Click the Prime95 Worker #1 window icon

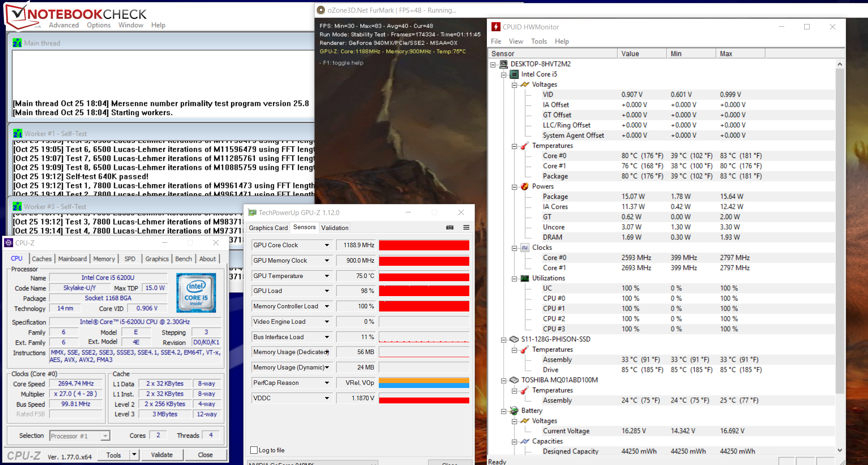[x=18, y=134]
